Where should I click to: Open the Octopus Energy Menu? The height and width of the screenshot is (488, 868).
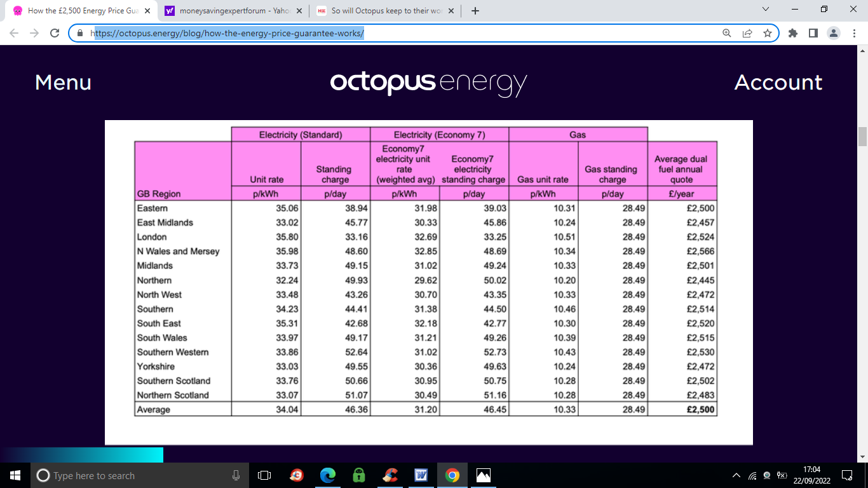pos(63,83)
